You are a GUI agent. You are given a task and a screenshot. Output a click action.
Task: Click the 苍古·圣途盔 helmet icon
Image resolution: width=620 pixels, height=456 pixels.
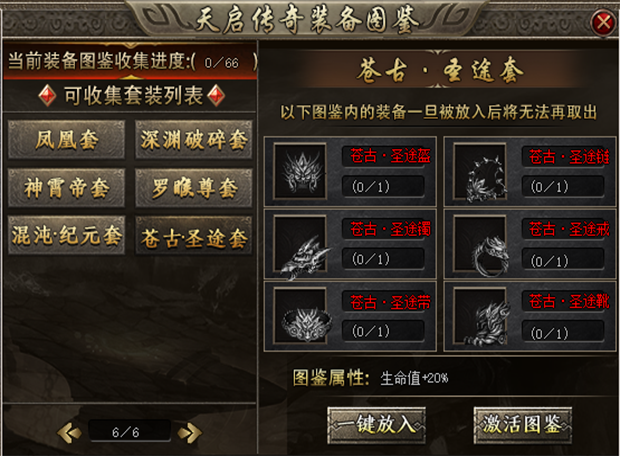[300, 171]
